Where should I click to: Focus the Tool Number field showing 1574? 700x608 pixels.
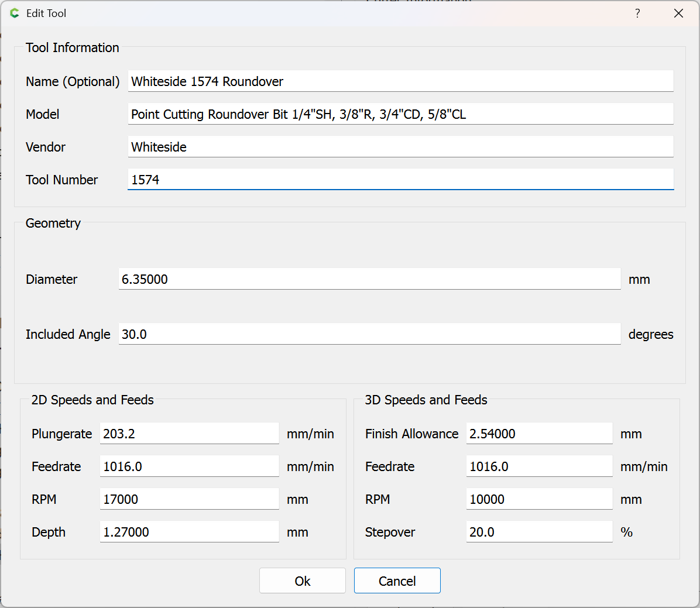400,180
